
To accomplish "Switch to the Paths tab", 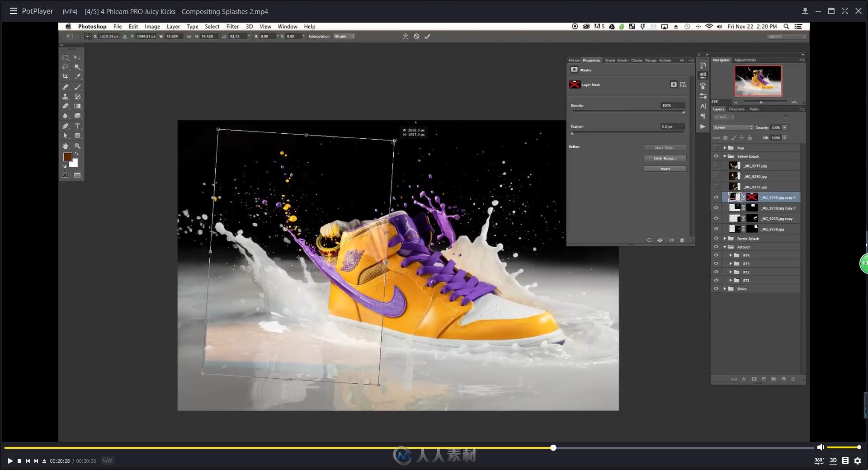I will click(754, 109).
